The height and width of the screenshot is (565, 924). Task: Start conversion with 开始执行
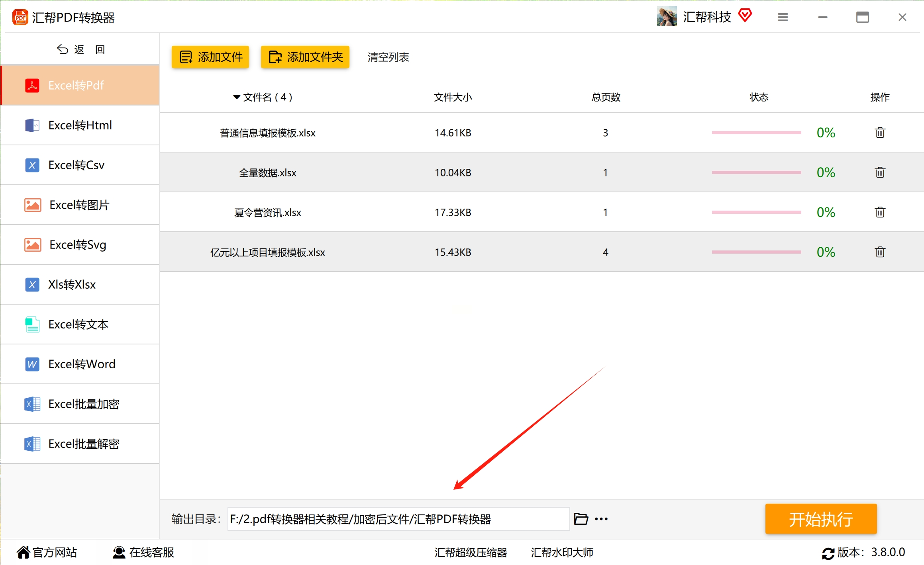821,519
